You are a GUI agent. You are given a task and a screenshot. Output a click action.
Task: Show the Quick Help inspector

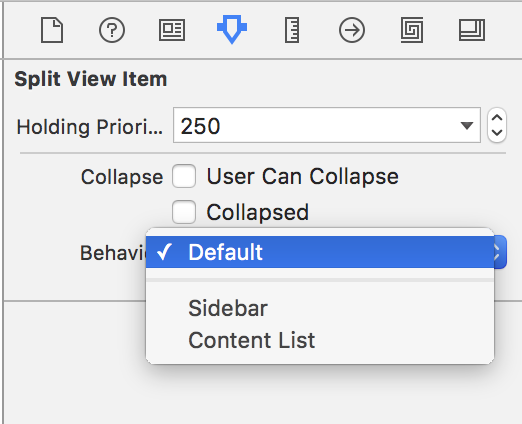click(x=112, y=30)
